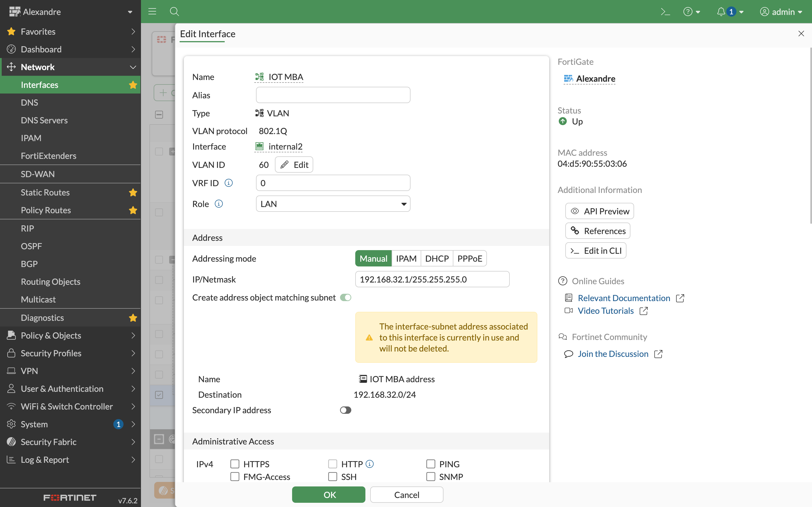This screenshot has width=812, height=507.
Task: Click the Role info icon
Action: click(x=219, y=204)
